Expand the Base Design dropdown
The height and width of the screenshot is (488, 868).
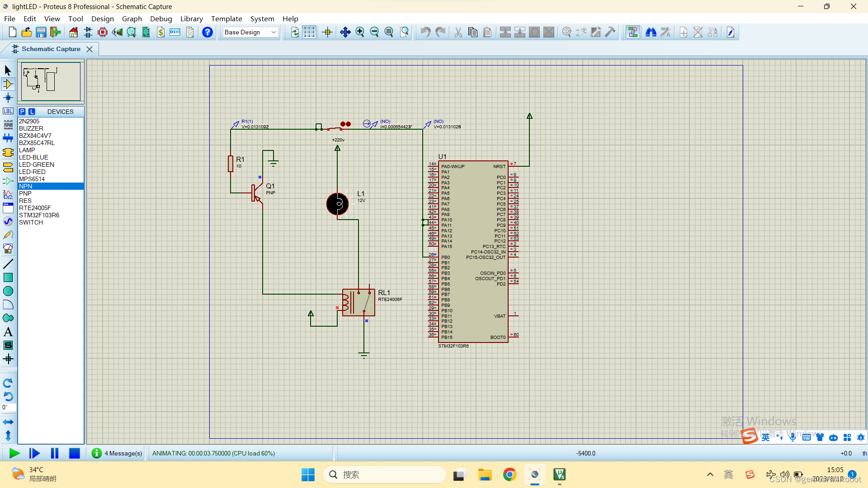[274, 32]
